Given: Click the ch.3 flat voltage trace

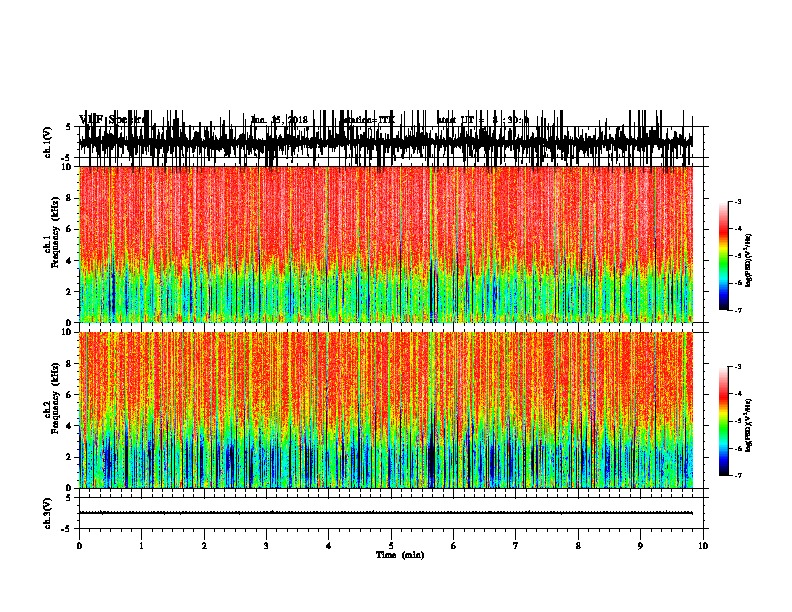Looking at the screenshot, I should tap(385, 513).
